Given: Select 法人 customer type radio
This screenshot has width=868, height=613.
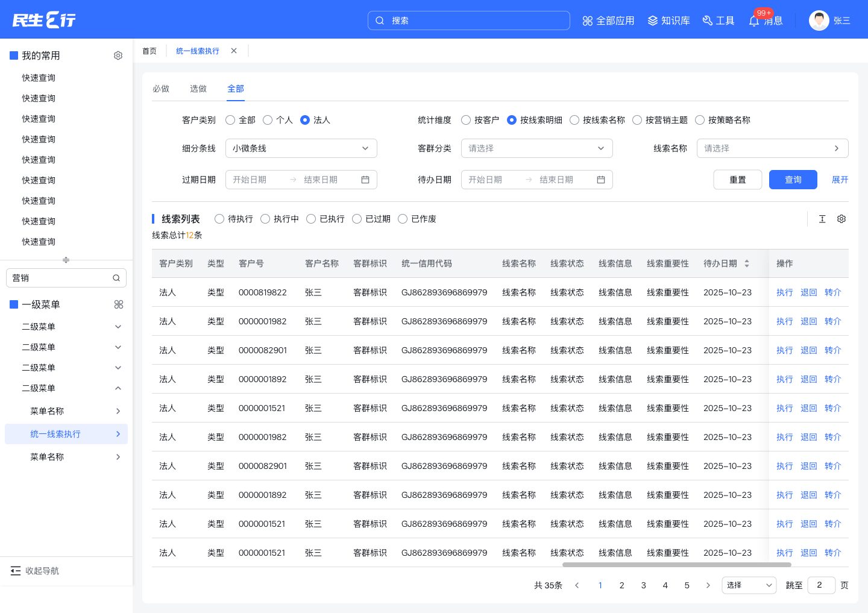Looking at the screenshot, I should (x=305, y=120).
